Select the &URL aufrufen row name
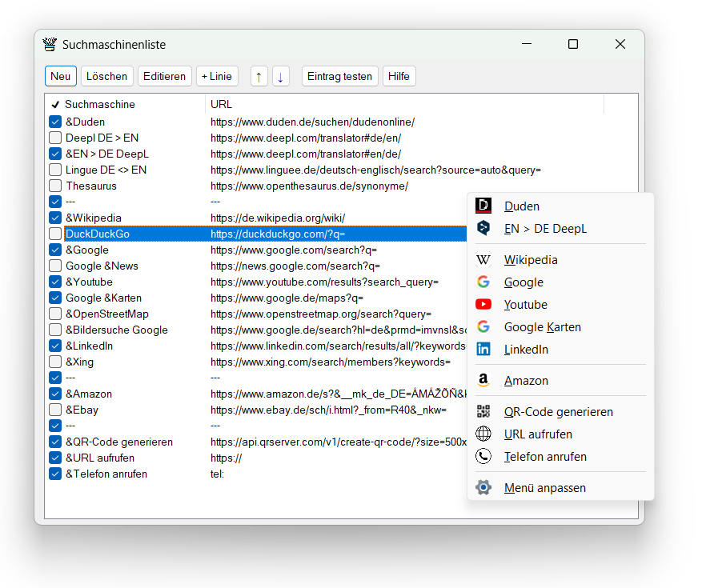 (x=100, y=458)
